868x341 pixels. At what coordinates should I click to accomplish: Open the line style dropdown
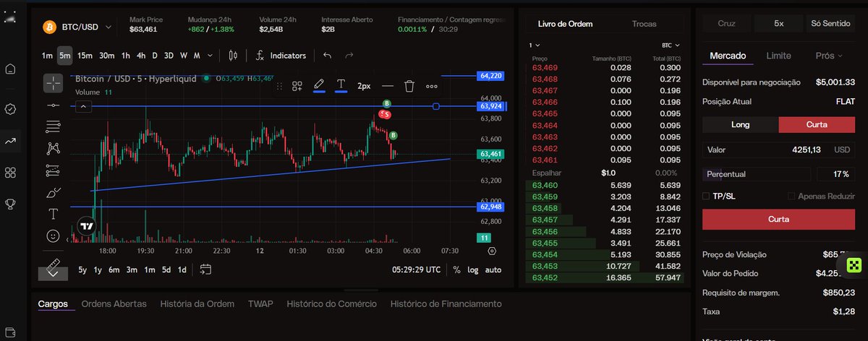click(387, 86)
